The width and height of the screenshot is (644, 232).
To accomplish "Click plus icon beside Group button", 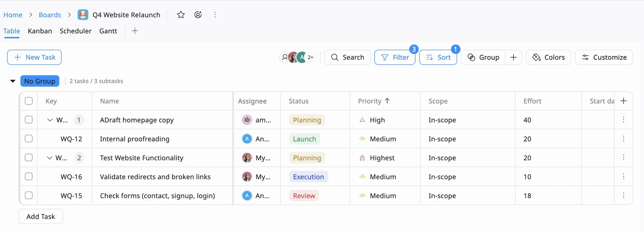I will tap(513, 57).
